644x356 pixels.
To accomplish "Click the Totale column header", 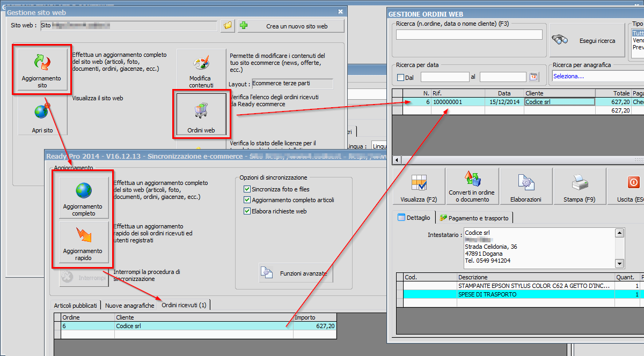I will [x=613, y=93].
